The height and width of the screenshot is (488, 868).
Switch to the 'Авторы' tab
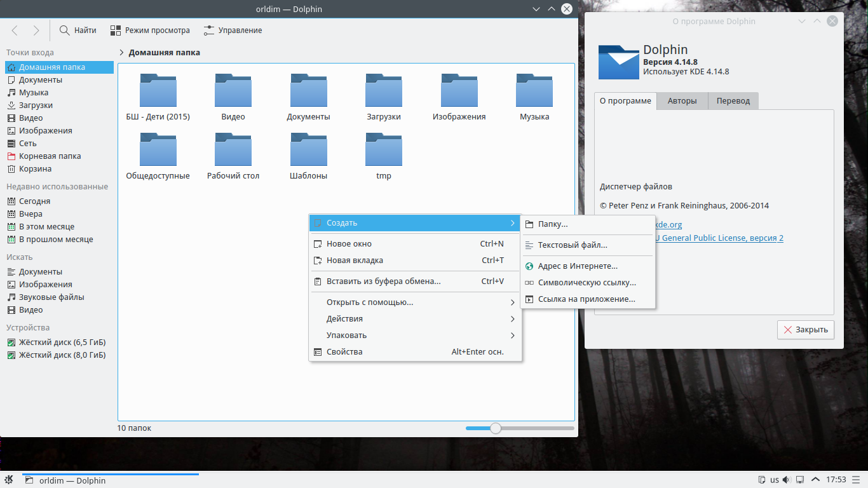pos(682,101)
